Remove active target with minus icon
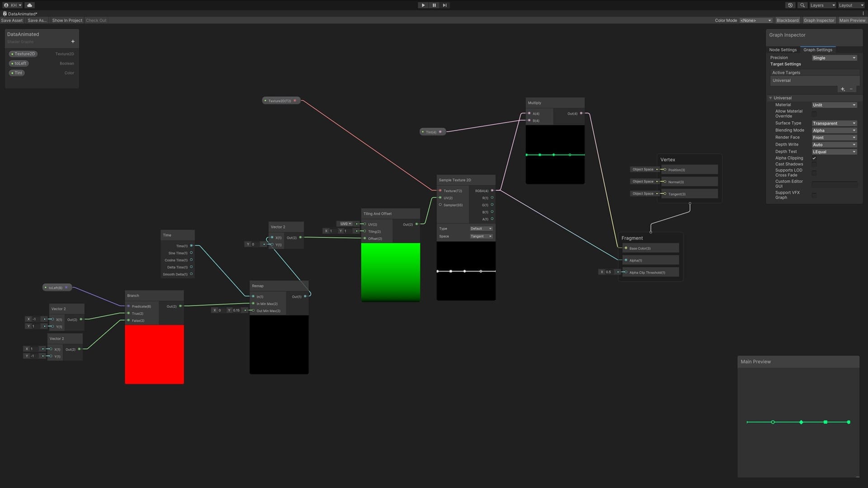868x488 pixels. [851, 89]
